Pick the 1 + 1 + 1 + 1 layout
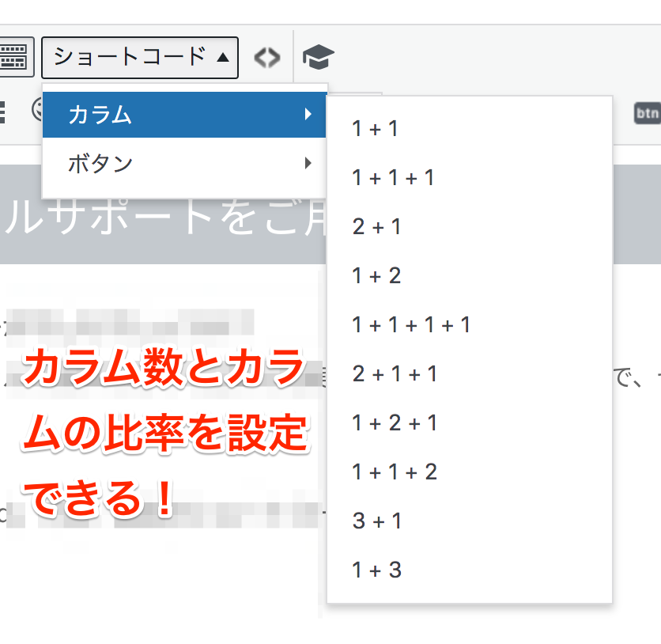Image resolution: width=661 pixels, height=644 pixels. pyautogui.click(x=412, y=325)
